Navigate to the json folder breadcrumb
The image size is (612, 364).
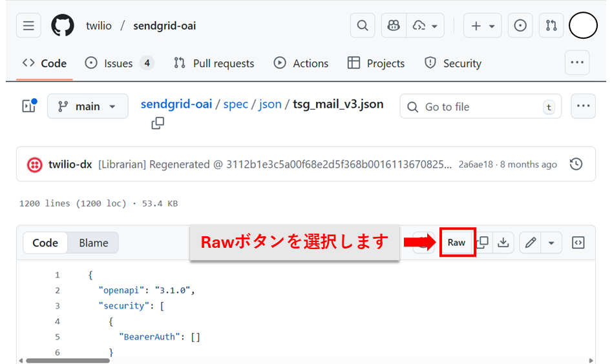pos(269,104)
